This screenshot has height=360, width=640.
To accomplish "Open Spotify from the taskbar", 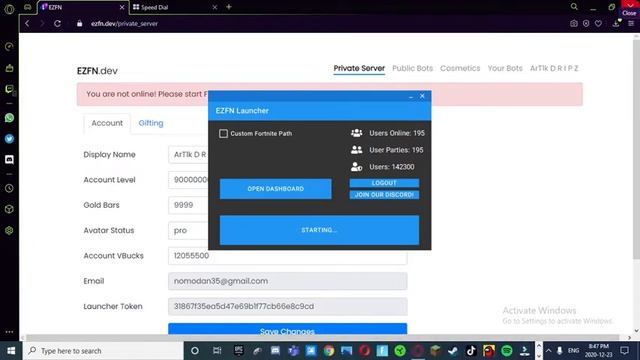I will point(507,351).
